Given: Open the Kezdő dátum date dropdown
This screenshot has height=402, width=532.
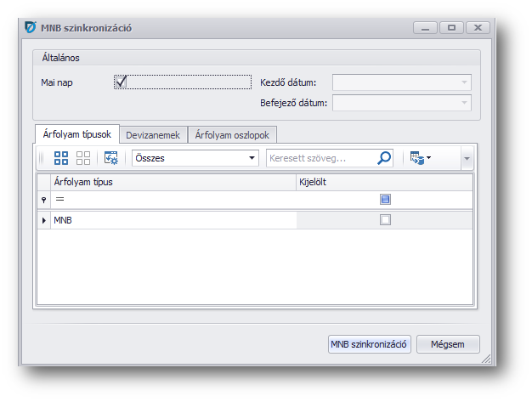Looking at the screenshot, I should point(464,82).
